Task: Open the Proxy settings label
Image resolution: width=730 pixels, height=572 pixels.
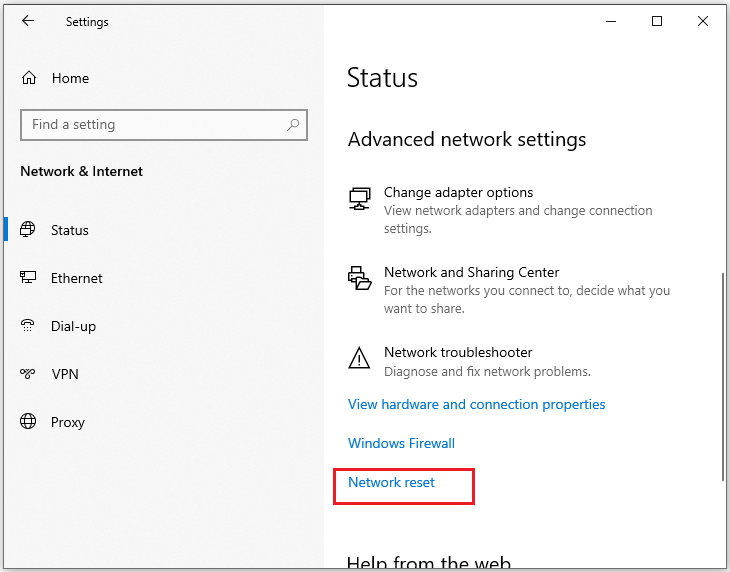Action: (x=68, y=423)
